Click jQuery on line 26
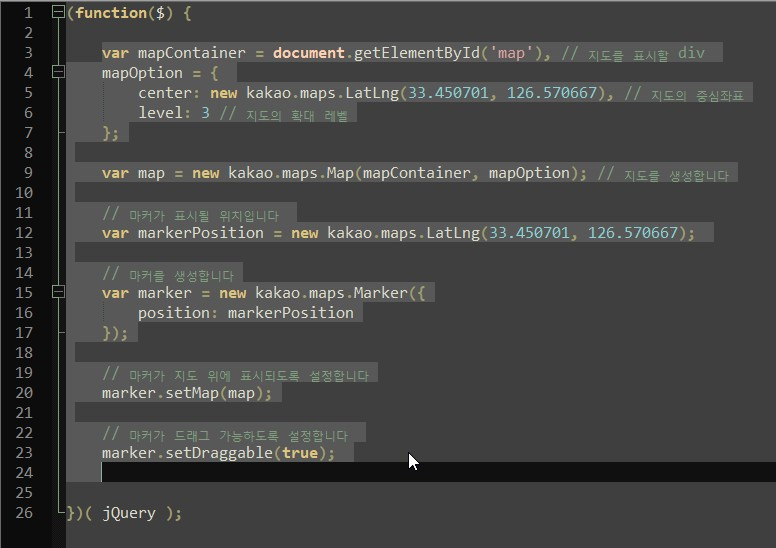 (129, 513)
